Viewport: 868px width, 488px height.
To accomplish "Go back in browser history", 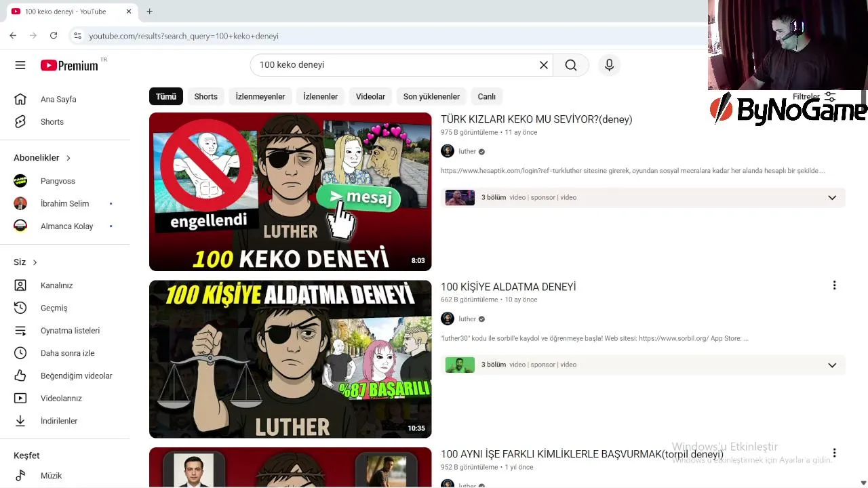I will point(13,35).
